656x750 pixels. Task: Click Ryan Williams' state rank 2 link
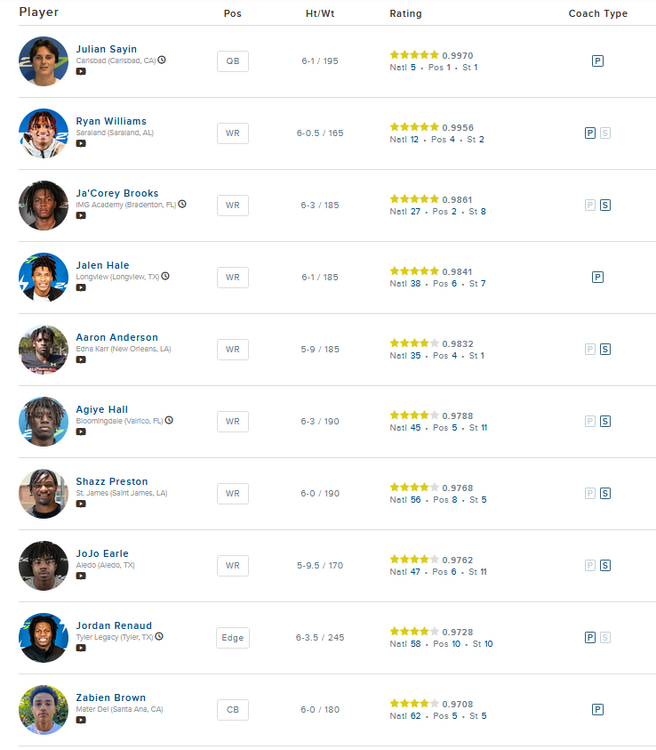481,140
